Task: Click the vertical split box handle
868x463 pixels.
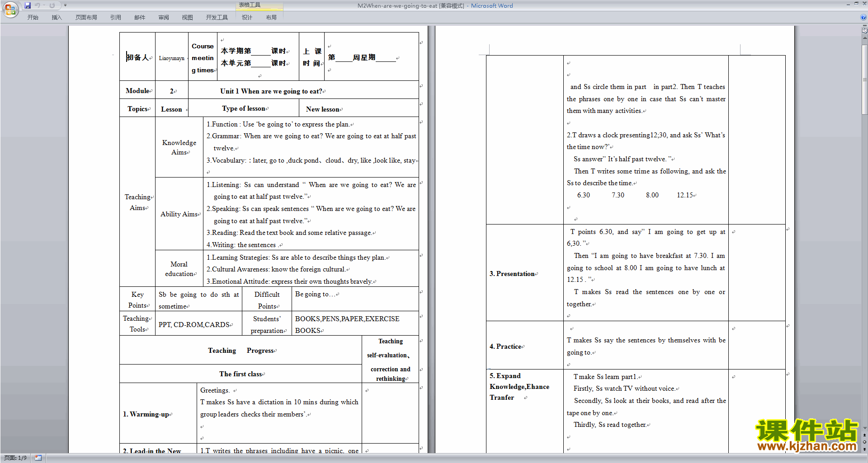Action: coord(864,26)
